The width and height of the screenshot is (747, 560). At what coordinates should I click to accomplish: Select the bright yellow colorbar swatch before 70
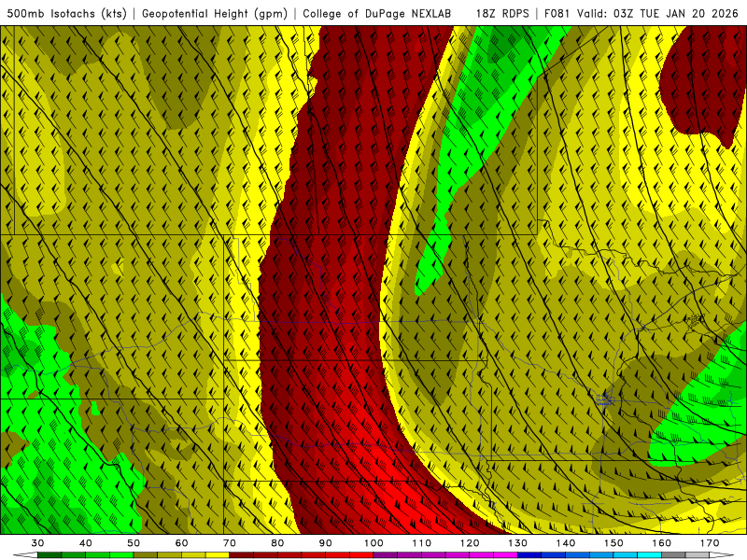[x=218, y=555]
